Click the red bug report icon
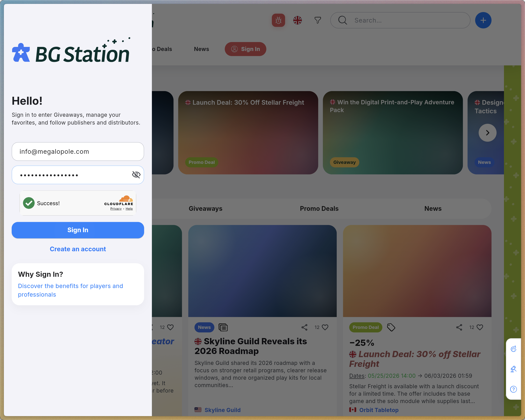Viewport: 525px width, 420px height. pos(278,20)
